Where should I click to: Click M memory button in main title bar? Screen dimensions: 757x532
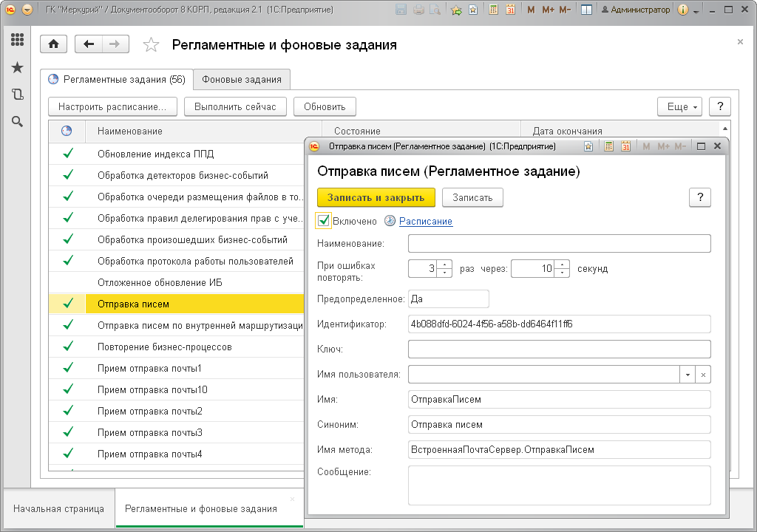click(x=531, y=10)
